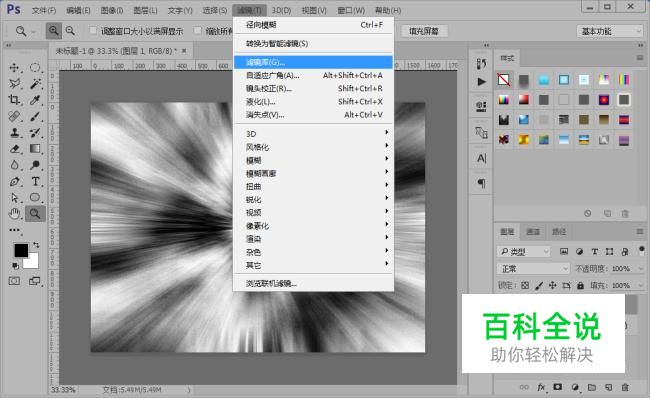Toggle lock position move icon

coord(553,285)
